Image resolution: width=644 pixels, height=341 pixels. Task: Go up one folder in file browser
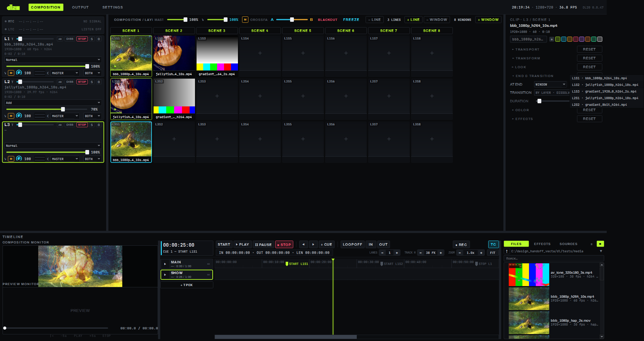(x=507, y=251)
